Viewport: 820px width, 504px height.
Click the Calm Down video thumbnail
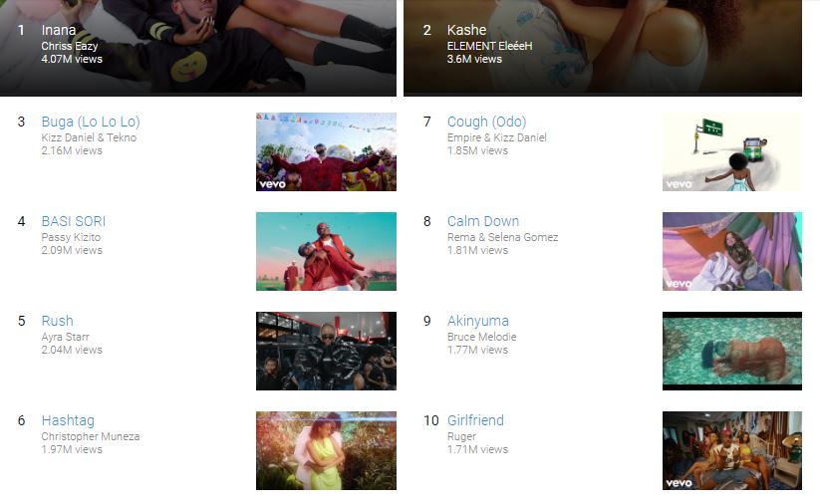pos(732,251)
